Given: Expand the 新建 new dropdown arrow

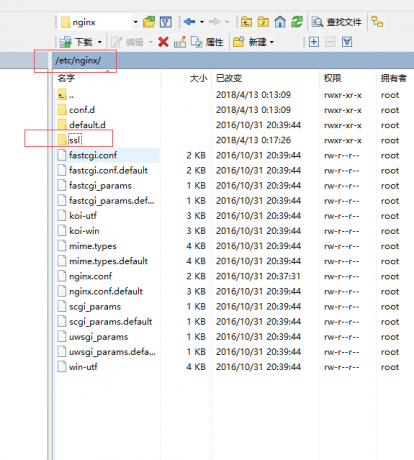Looking at the screenshot, I should [x=272, y=42].
